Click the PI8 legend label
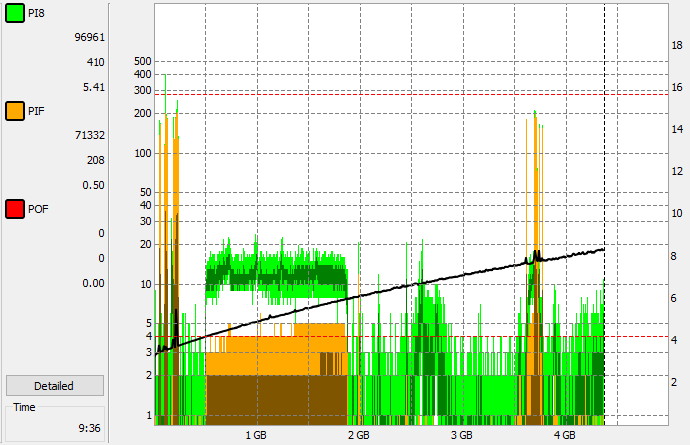690x445 pixels. 36,13
